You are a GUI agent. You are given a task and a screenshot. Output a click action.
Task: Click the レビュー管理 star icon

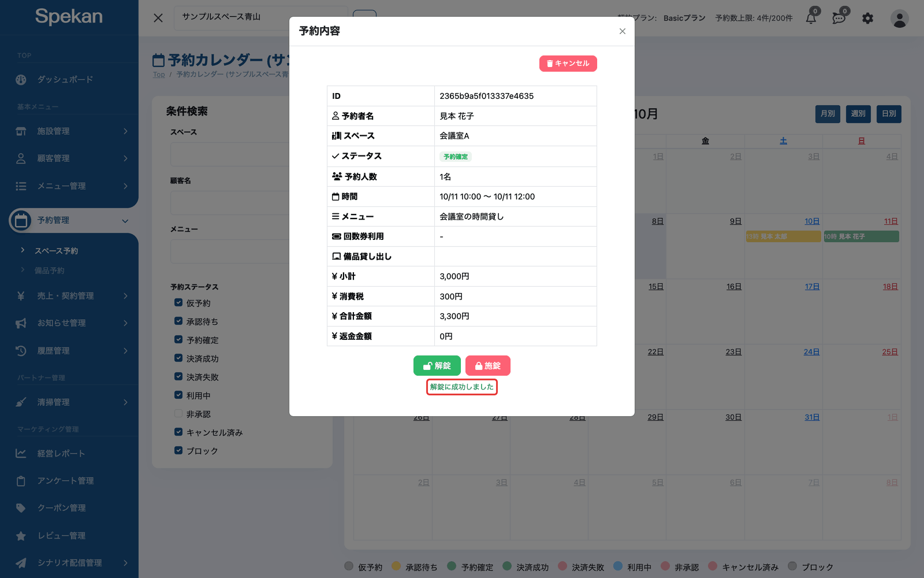click(x=21, y=536)
